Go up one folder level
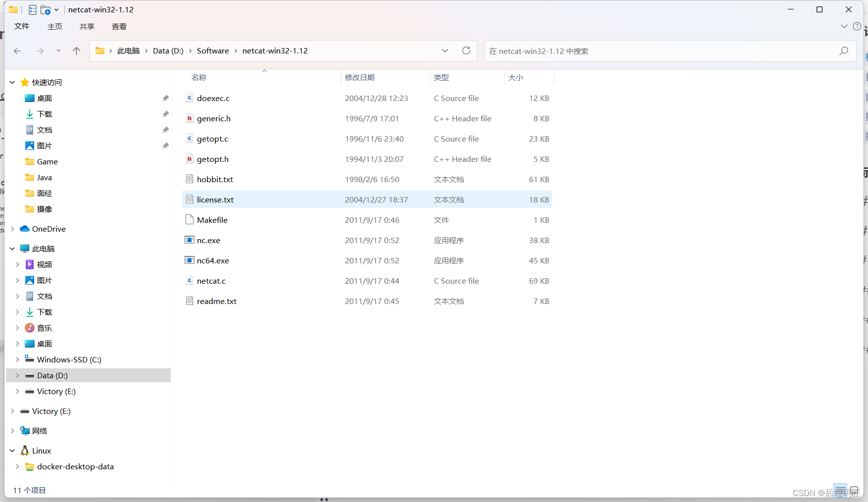 point(76,51)
